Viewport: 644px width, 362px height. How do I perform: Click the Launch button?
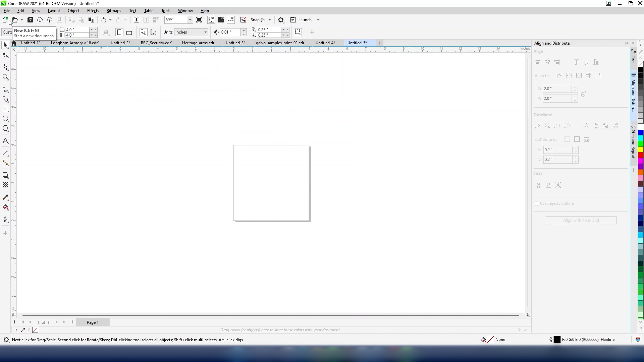coord(305,20)
